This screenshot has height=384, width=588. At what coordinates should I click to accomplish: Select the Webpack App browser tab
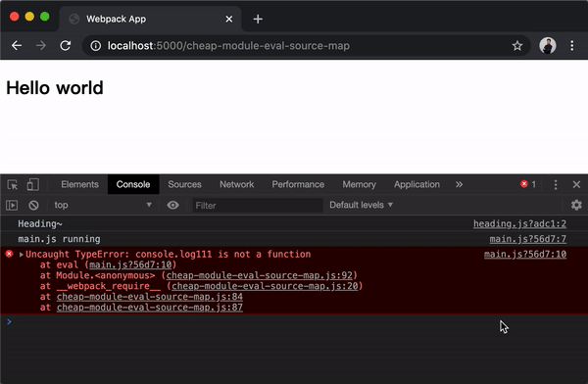point(150,20)
